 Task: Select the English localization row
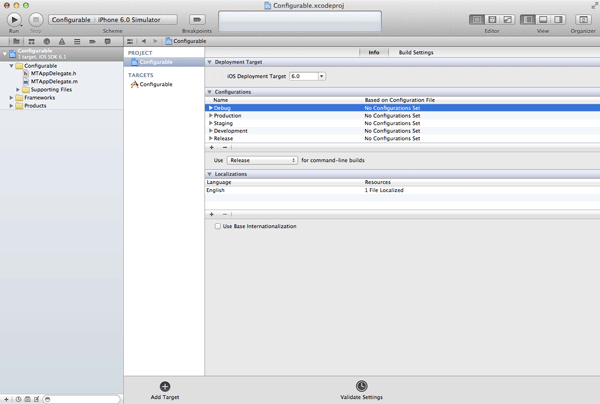pos(402,190)
